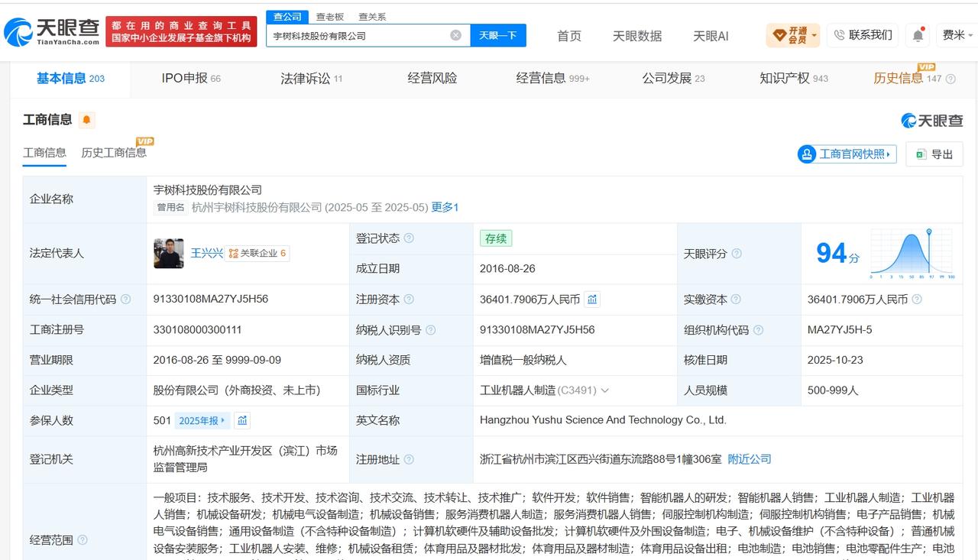This screenshot has height=560, width=978.
Task: Open 天眼AI in top navigation
Action: pyautogui.click(x=711, y=36)
